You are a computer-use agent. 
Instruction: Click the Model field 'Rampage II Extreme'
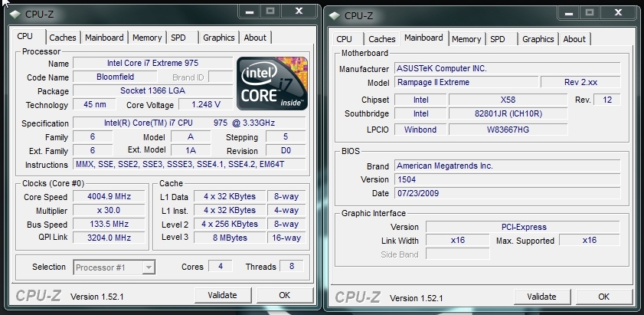466,82
